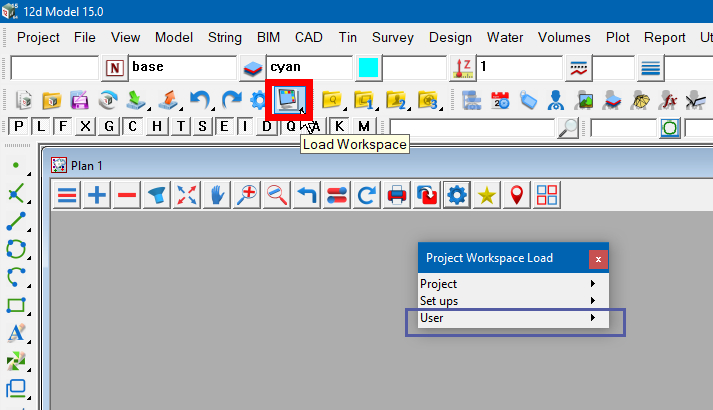Close the Project Workspace Load panel
The height and width of the screenshot is (410, 713).
coord(598,259)
